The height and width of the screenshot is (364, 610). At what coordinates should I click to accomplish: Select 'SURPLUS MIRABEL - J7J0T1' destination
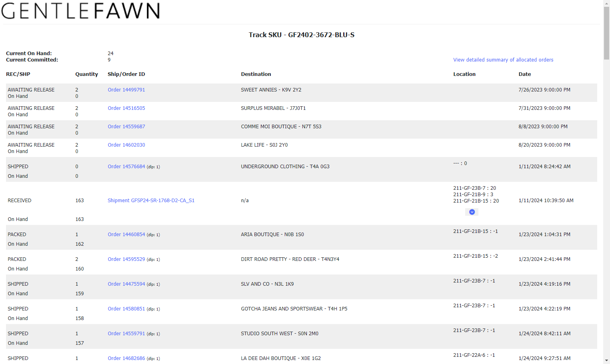tap(273, 108)
